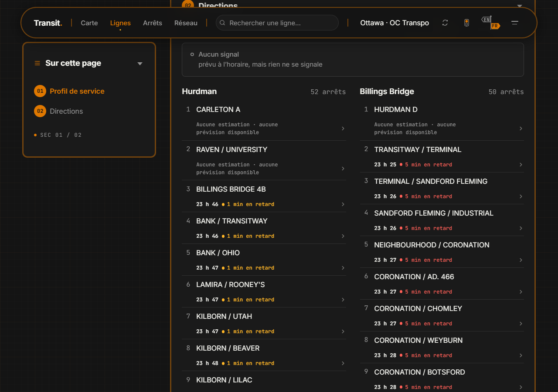Screen dimensions: 558x392
Task: Expand the HURDMAN D stop chevron
Action: tap(521, 128)
